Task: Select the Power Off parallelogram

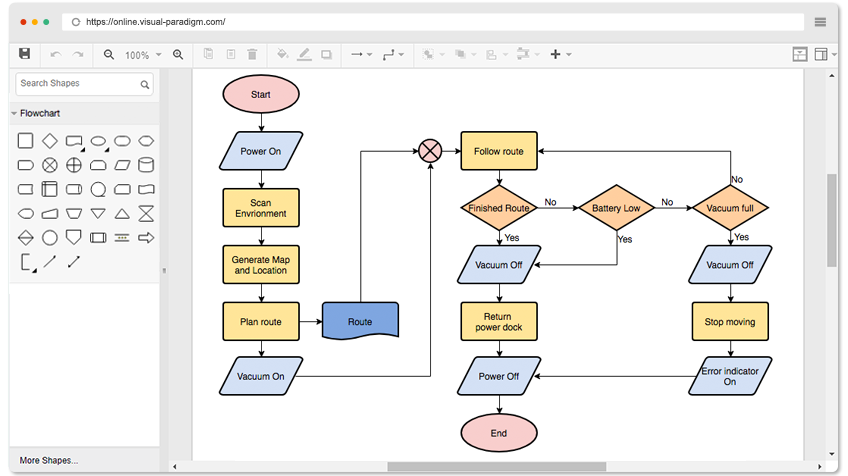Action: 499,376
